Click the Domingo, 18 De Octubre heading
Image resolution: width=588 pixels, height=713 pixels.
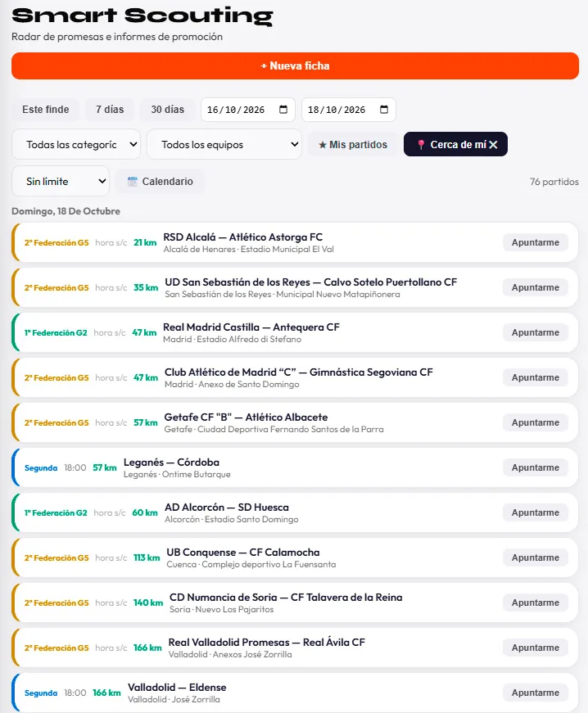[x=66, y=211]
